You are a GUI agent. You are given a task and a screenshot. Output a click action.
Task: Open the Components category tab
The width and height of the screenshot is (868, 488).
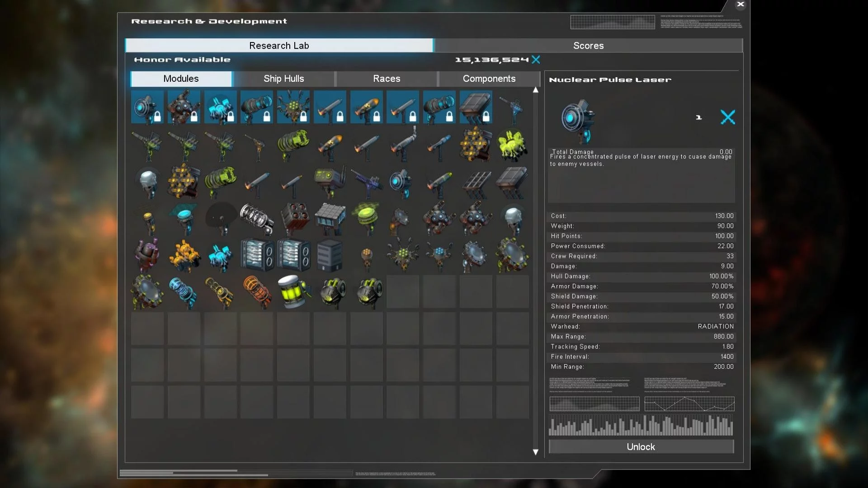click(x=489, y=79)
